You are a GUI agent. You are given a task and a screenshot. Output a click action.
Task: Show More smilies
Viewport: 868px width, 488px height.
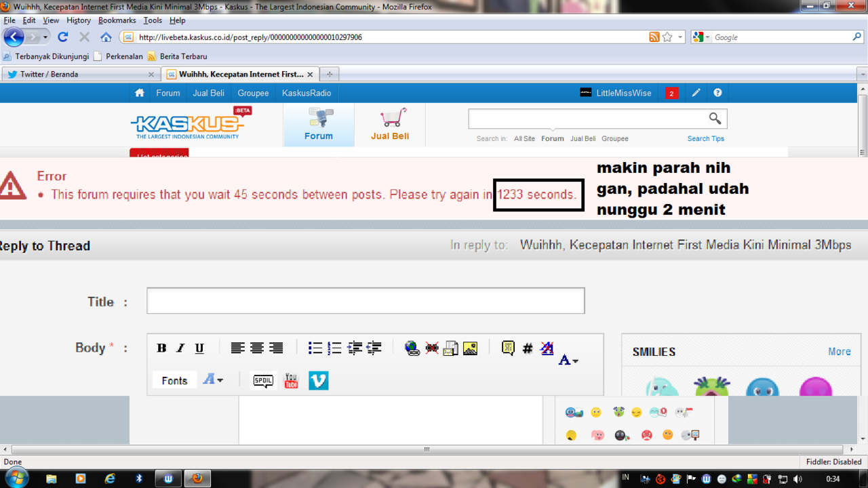click(840, 351)
